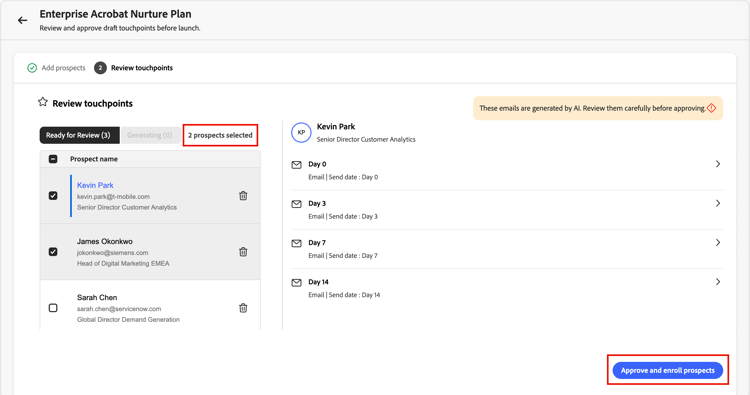Toggle the select-all checkbox beside Prospect name
The width and height of the screenshot is (750, 395).
click(53, 159)
